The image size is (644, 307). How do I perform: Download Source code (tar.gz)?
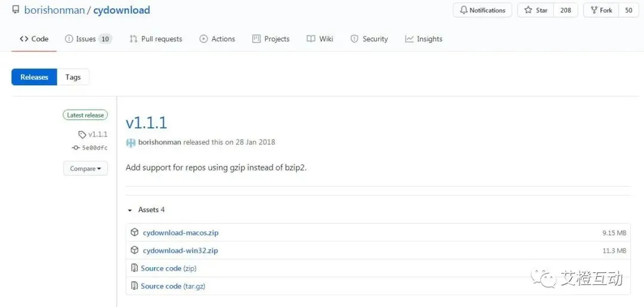(x=173, y=286)
